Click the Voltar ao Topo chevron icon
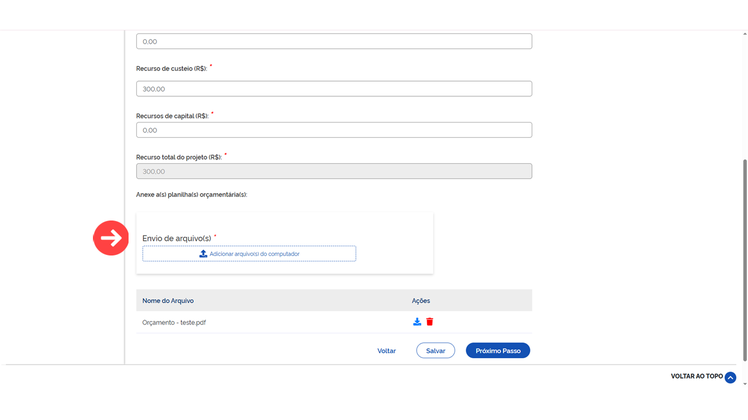 click(x=730, y=378)
